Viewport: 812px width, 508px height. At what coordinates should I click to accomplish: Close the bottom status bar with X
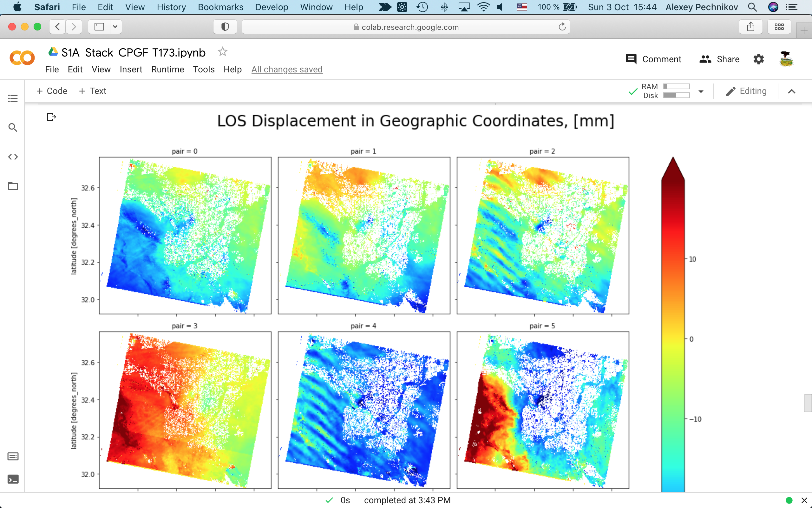804,500
